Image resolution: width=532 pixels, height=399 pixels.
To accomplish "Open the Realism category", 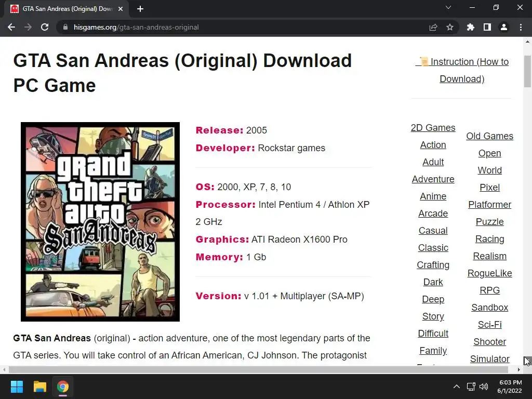I will (x=489, y=256).
